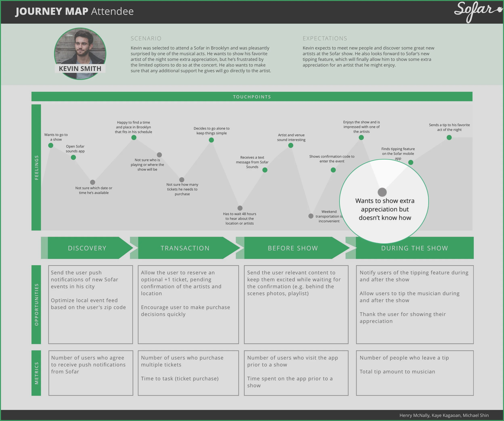Click 'Send the user push notifications' opportunity
Screen dimensions: 504x421
tap(84, 280)
